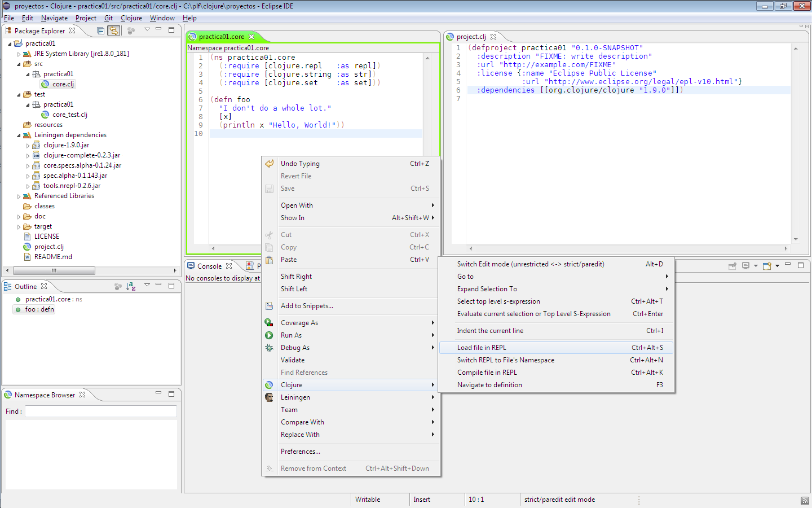Click the project.clj file icon in tree
Viewport: 812px width, 508px height.
point(27,247)
